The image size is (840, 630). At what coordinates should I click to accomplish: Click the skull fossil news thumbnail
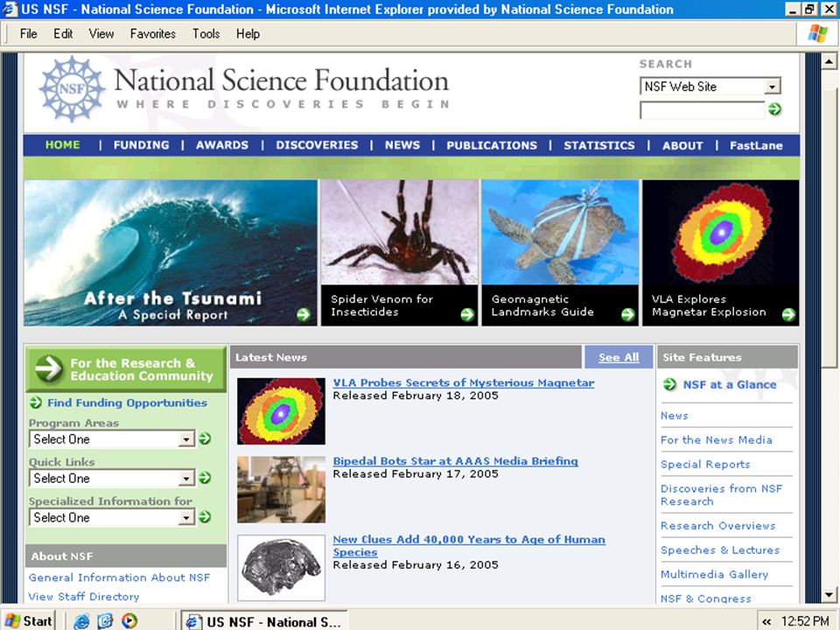[281, 567]
